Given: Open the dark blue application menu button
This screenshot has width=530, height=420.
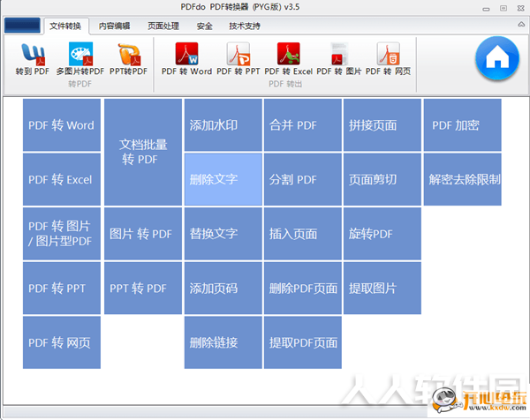Looking at the screenshot, I should pos(22,26).
